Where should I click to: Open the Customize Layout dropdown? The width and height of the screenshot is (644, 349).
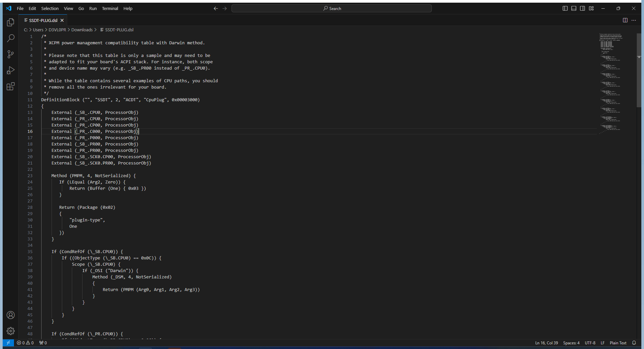591,8
